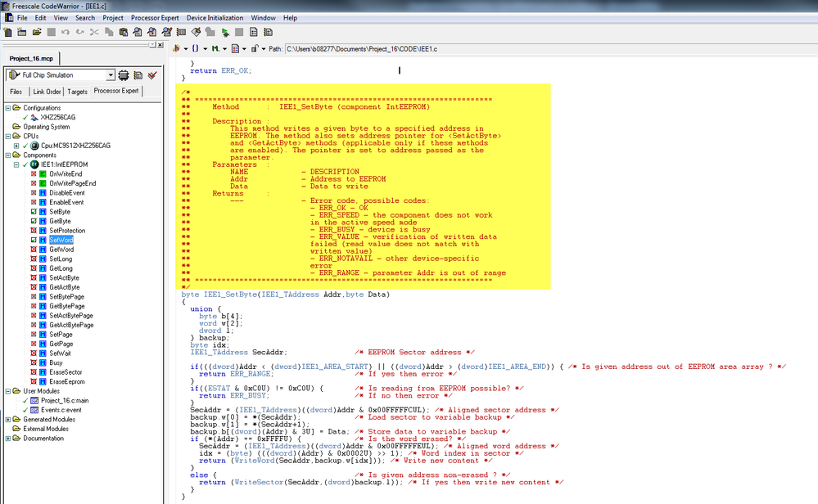
Task: Click the Undo toolbar icon
Action: (x=66, y=32)
